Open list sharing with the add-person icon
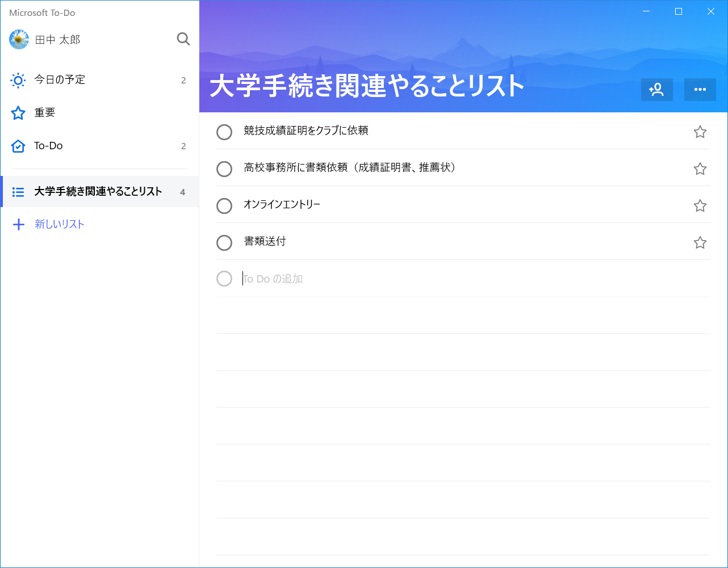 [x=656, y=89]
